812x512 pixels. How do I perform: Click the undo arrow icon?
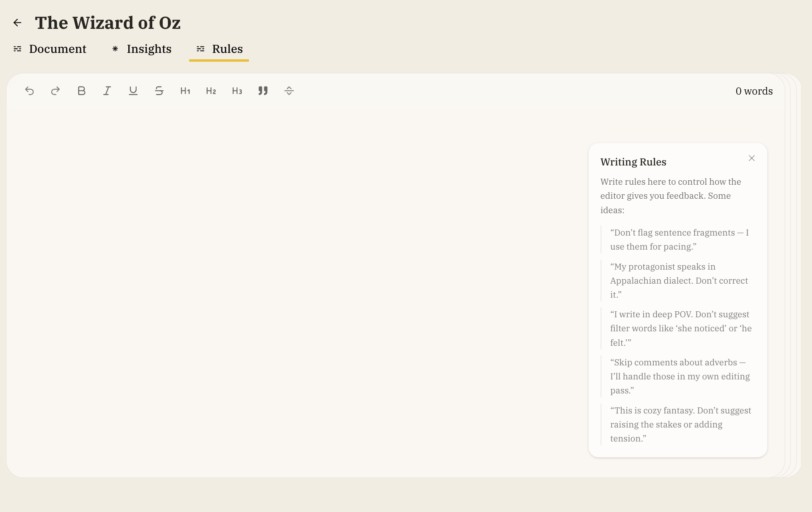[x=29, y=91]
